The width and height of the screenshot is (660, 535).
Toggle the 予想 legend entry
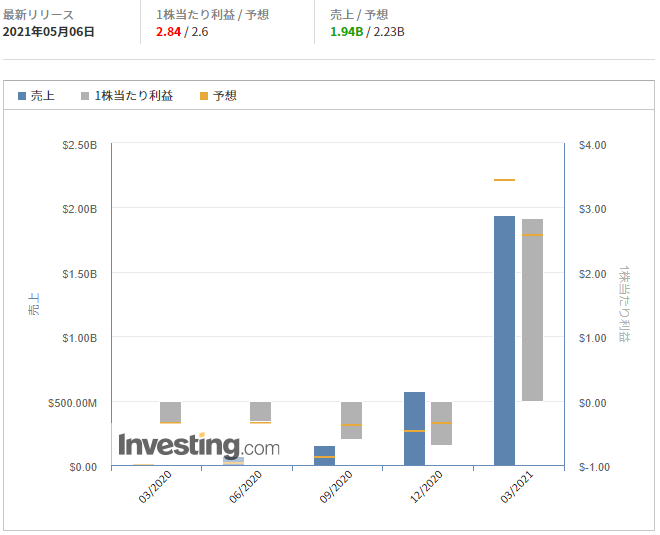(218, 96)
